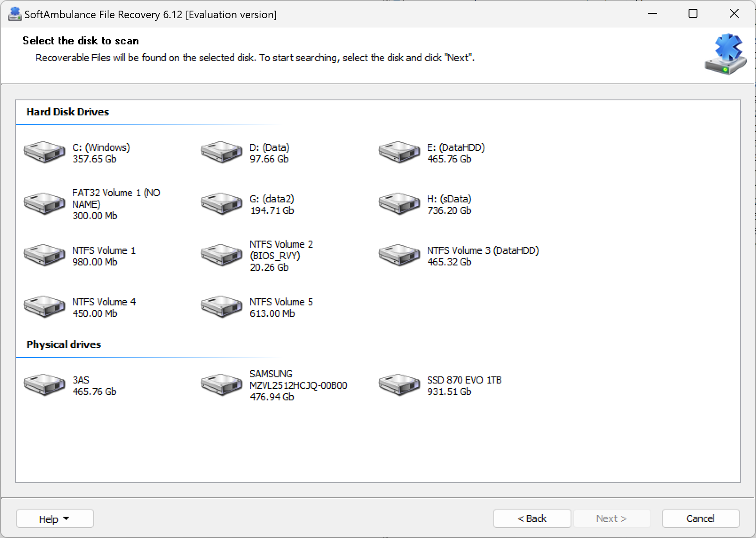Click the Next > button
756x538 pixels.
(x=612, y=518)
